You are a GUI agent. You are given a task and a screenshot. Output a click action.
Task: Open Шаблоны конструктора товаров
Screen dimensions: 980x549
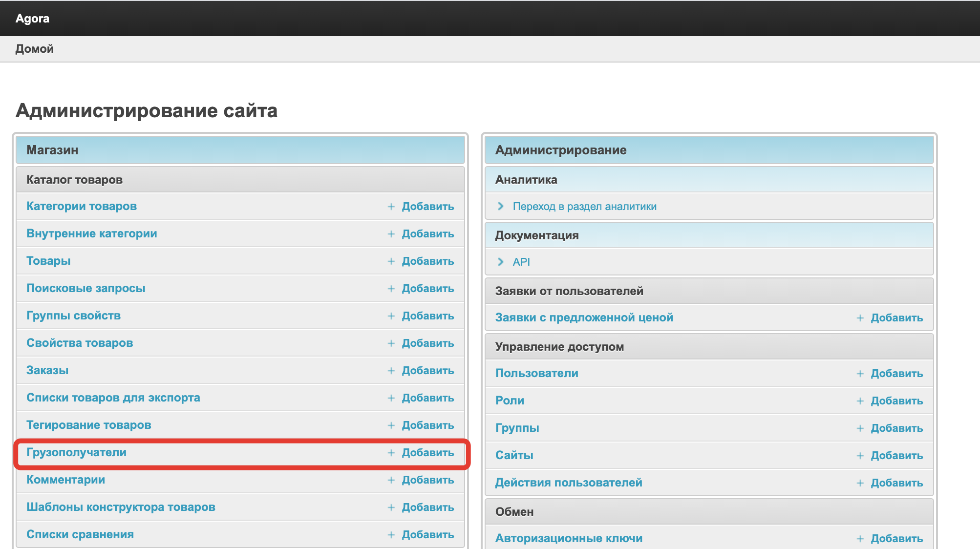121,507
